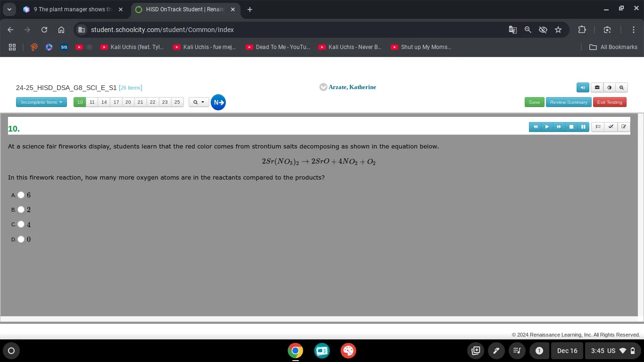Click the zoom-in magnifier icon in test toolbar
This screenshot has height=362, width=644.
621,88
